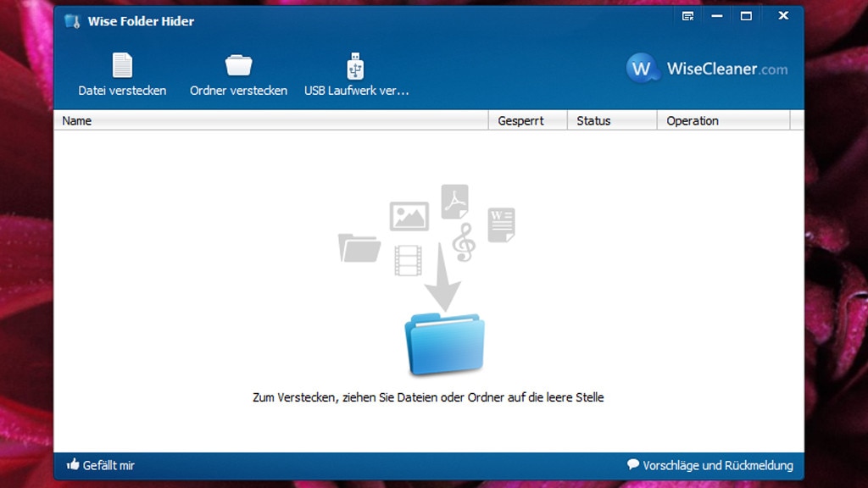Click the large blue drop folder
This screenshot has width=868, height=488.
click(444, 343)
